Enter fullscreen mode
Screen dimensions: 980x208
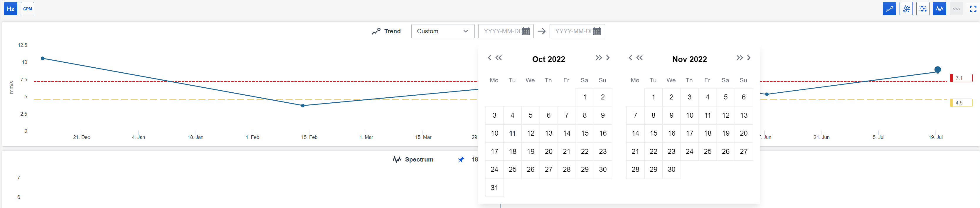coord(973,9)
